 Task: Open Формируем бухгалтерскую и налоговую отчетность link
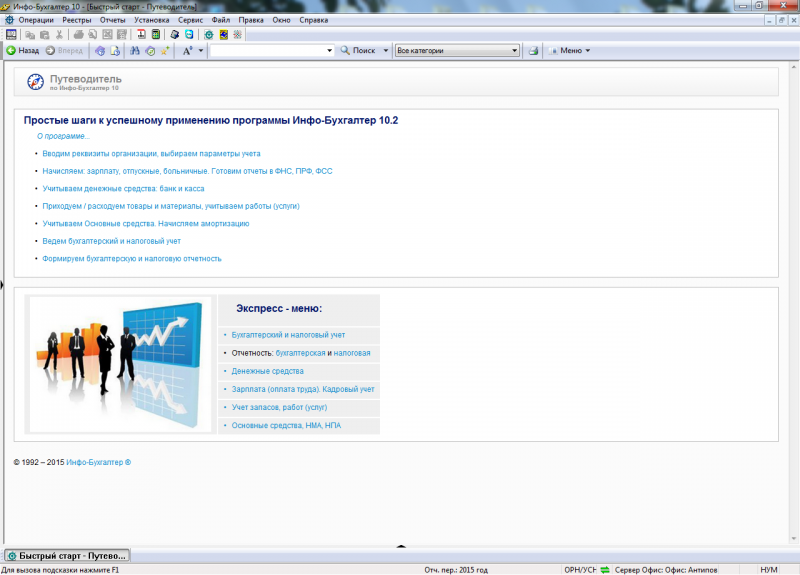132,259
